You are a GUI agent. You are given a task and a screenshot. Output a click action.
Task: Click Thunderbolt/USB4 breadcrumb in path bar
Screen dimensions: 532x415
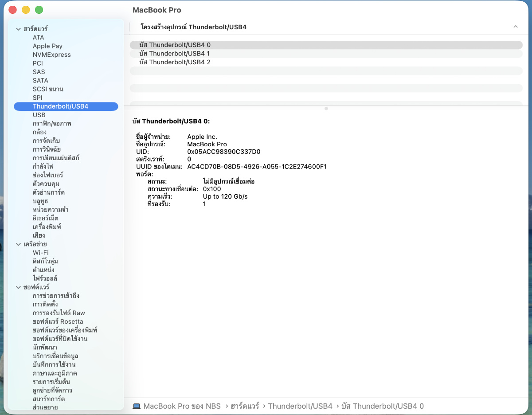click(300, 406)
